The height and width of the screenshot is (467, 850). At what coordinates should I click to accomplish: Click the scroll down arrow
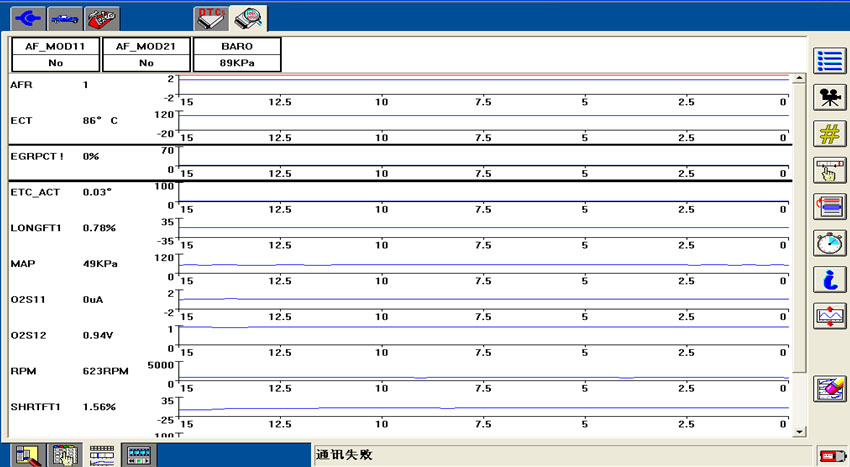[x=799, y=432]
